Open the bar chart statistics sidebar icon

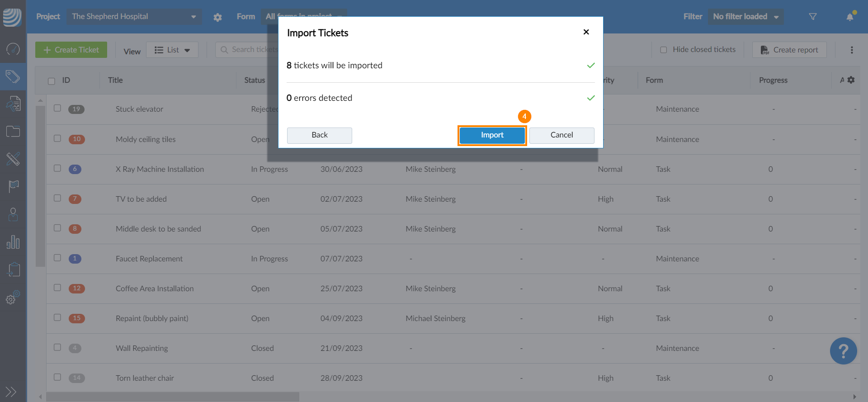point(13,242)
